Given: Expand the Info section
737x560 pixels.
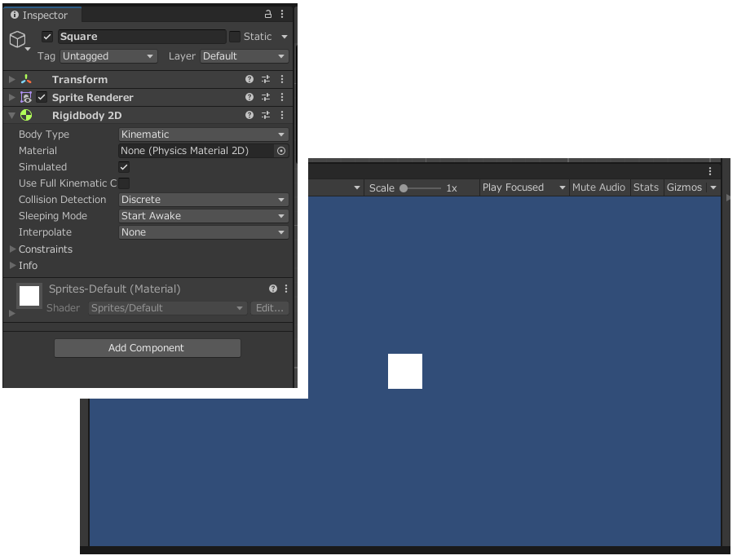Looking at the screenshot, I should coord(13,266).
